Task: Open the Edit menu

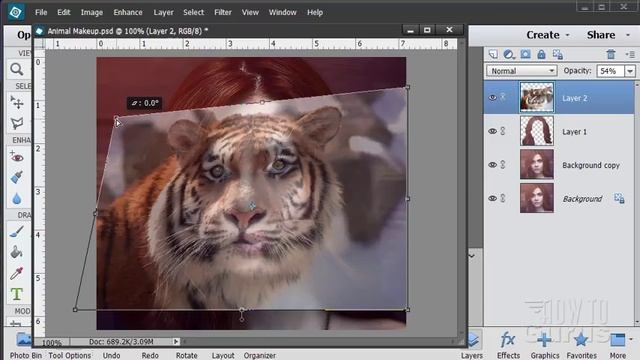Action: click(64, 12)
